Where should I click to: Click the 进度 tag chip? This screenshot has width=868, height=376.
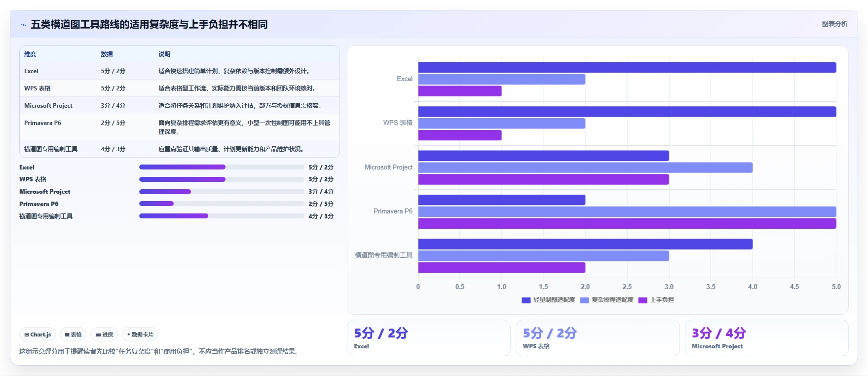(104, 334)
